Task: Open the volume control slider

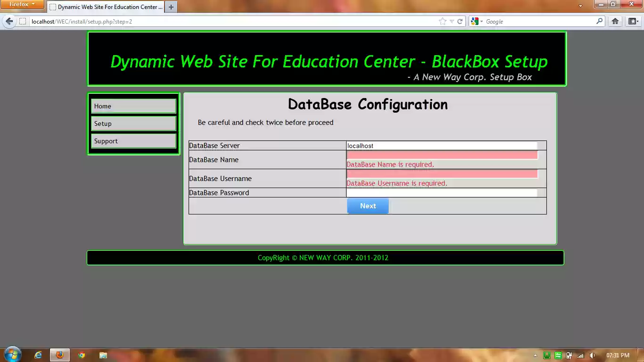Action: pyautogui.click(x=592, y=355)
